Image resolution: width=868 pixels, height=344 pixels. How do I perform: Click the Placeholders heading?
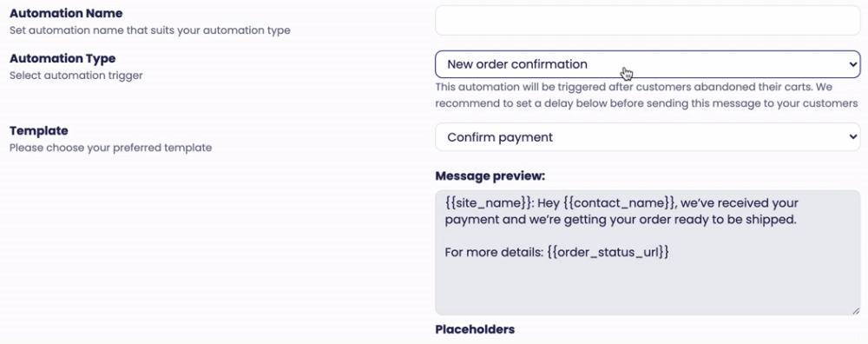(475, 329)
